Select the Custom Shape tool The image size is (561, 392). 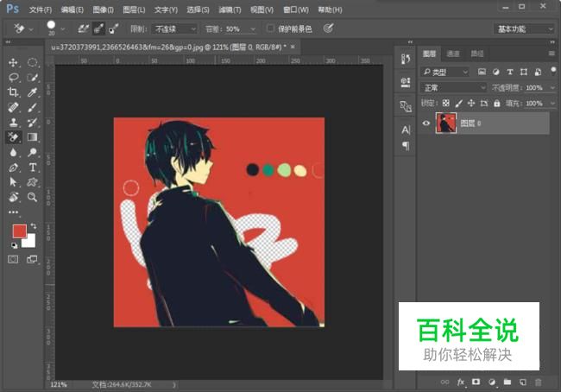(33, 182)
